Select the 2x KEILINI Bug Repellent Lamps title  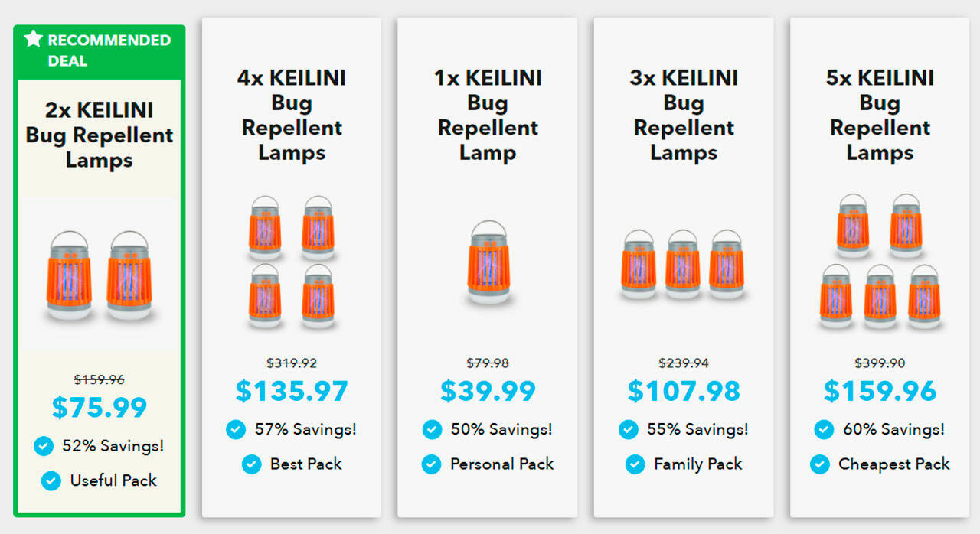pyautogui.click(x=100, y=135)
